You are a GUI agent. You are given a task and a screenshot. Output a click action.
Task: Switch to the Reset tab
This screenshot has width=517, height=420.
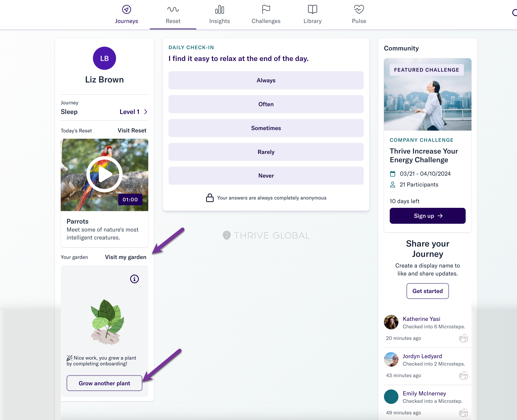coord(173,14)
